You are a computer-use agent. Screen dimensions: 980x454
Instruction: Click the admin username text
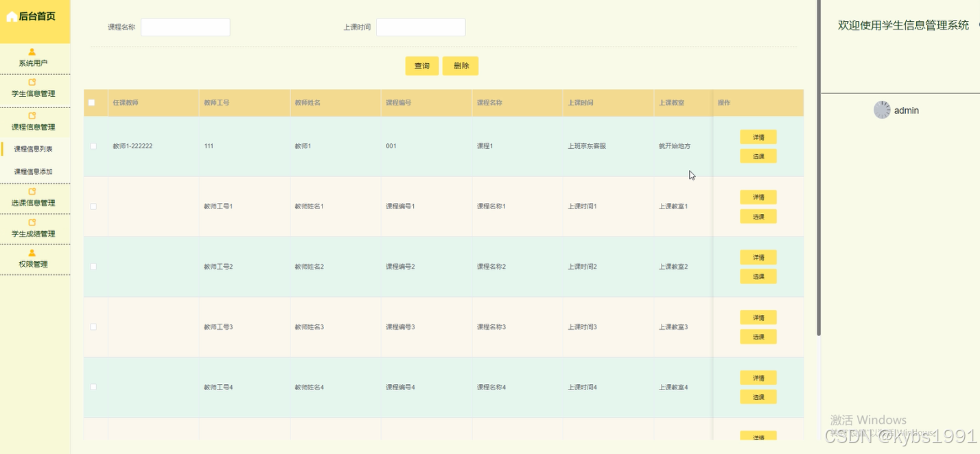click(x=907, y=110)
